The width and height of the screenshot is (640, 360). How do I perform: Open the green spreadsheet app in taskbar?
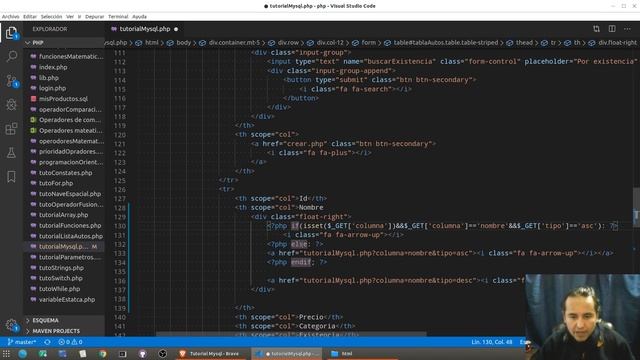point(42,353)
